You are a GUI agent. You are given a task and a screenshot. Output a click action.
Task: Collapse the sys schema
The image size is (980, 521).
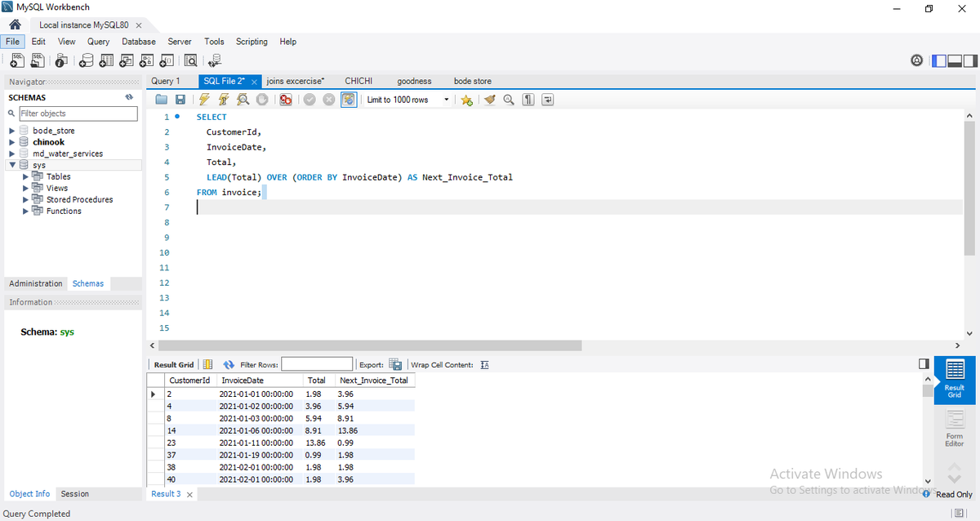[11, 165]
